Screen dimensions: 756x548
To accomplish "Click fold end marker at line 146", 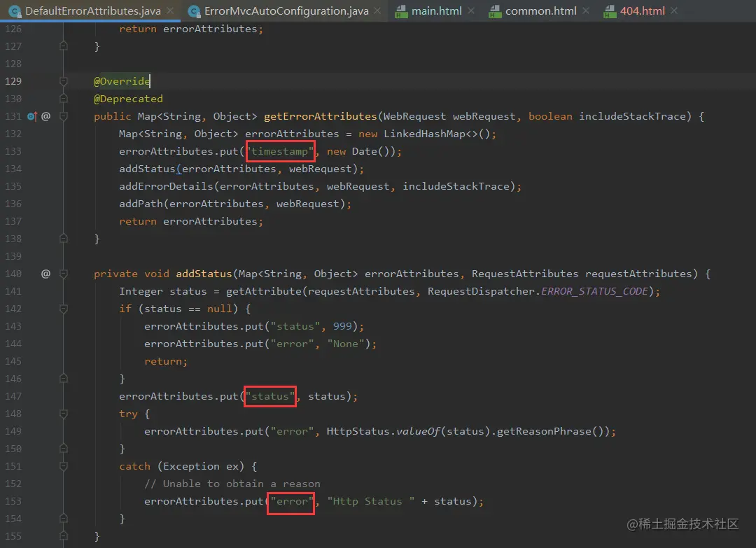I will tap(63, 379).
